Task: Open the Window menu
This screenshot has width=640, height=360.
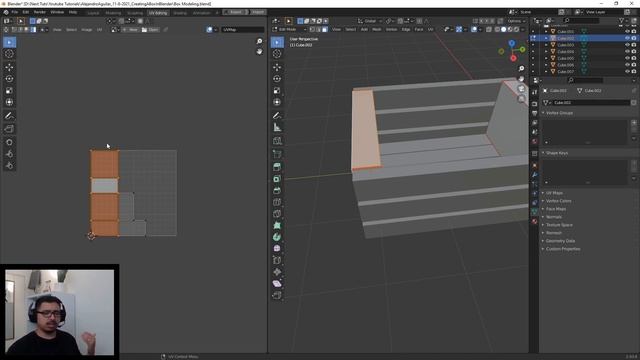Action: click(x=57, y=12)
